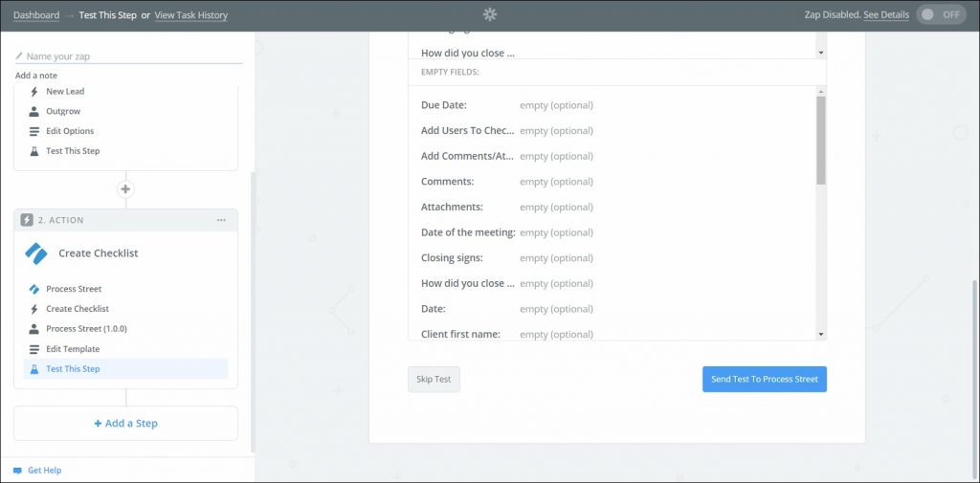Click the Process Street logo by Create Checklist

(35, 253)
